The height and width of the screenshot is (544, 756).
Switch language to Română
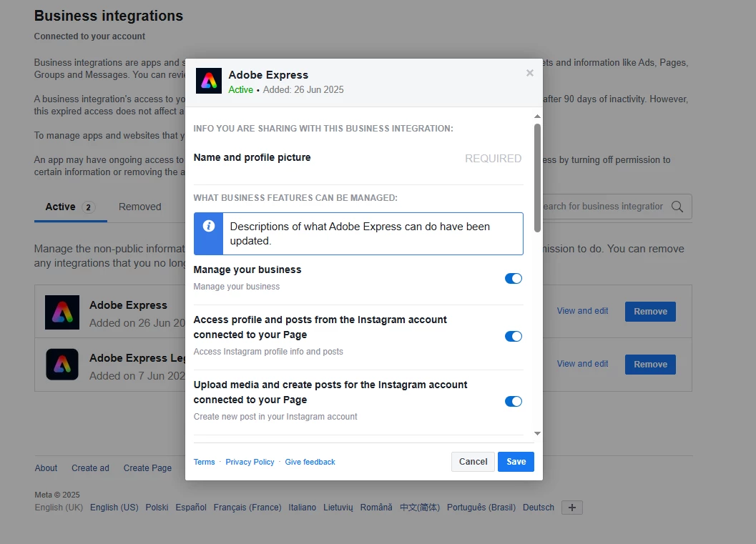coord(376,508)
